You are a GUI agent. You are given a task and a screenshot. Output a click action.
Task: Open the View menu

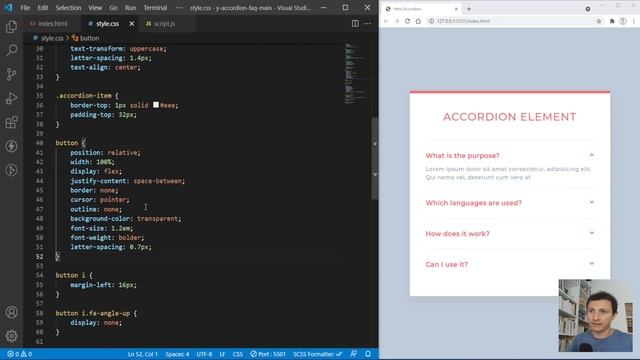click(x=95, y=7)
